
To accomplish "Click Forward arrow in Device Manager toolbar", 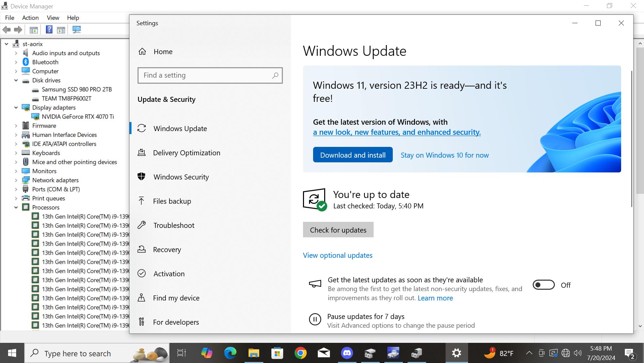I will tap(18, 30).
